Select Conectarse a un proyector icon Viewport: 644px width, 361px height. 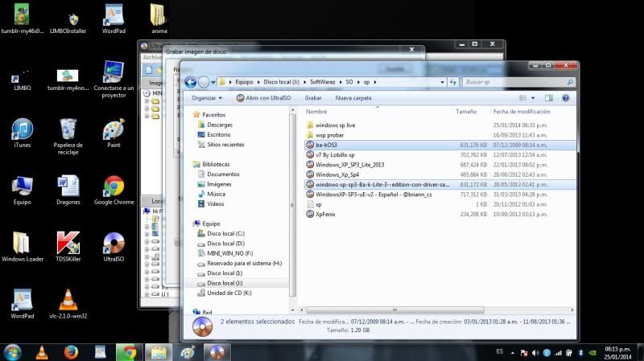coord(114,79)
